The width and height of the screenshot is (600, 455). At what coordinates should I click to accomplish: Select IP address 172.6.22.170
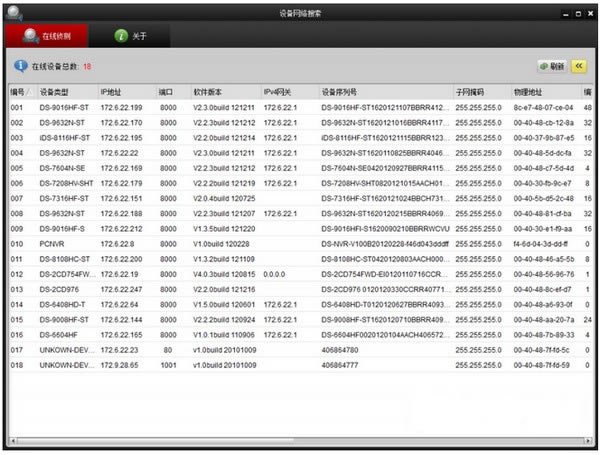(x=121, y=123)
